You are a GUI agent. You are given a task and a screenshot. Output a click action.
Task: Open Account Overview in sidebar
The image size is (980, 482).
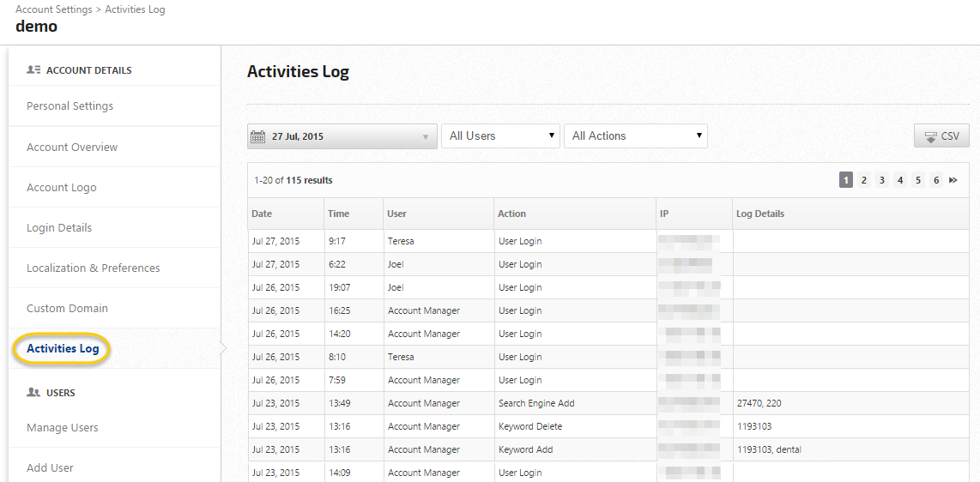pos(72,148)
